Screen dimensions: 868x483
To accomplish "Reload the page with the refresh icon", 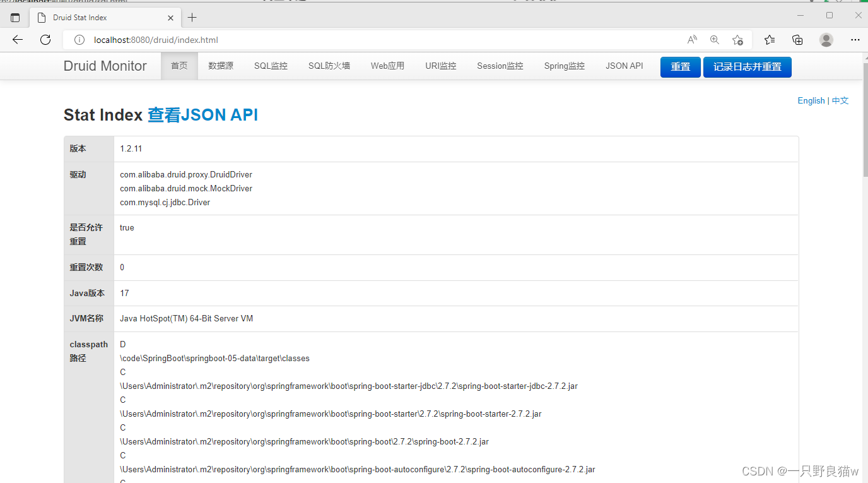I will tap(45, 40).
